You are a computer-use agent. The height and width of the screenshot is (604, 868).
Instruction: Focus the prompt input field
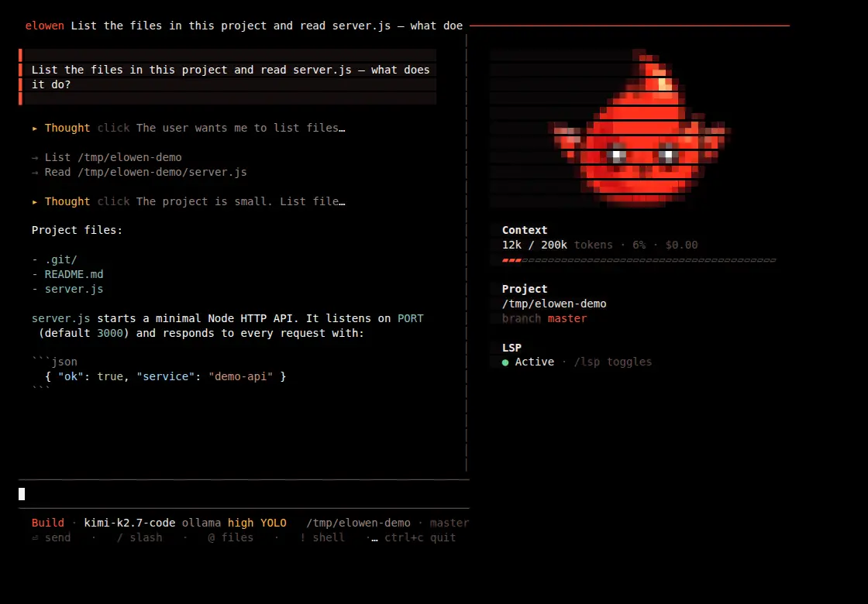tap(243, 494)
